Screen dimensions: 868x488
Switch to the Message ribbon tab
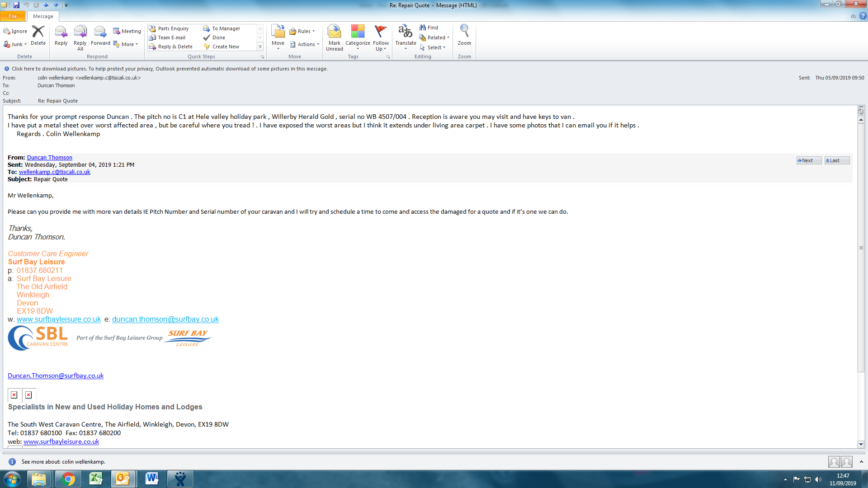43,16
